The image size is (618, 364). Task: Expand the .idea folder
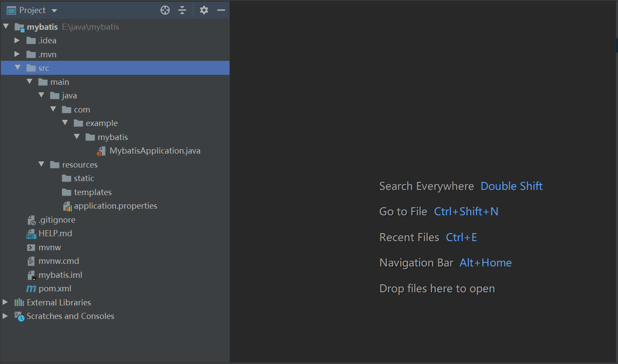[17, 41]
